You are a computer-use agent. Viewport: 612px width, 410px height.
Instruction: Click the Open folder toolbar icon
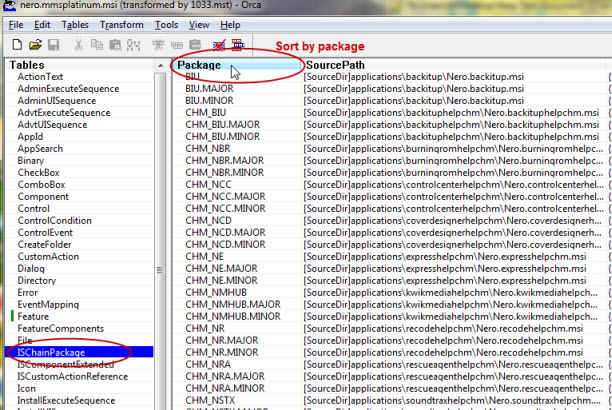[x=35, y=45]
